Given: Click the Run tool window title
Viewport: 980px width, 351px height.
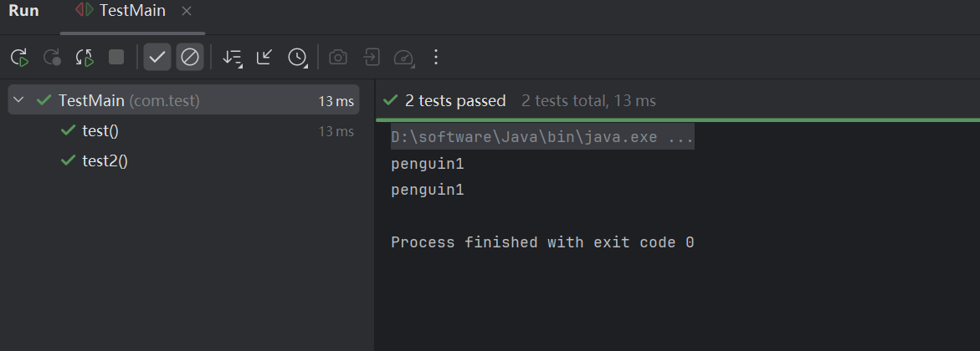Looking at the screenshot, I should tap(23, 11).
